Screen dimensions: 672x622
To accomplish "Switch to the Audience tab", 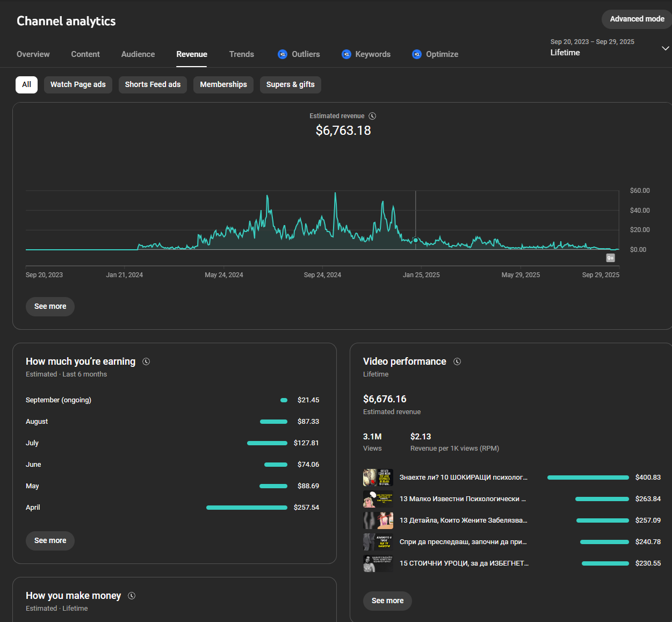I will pyautogui.click(x=138, y=54).
